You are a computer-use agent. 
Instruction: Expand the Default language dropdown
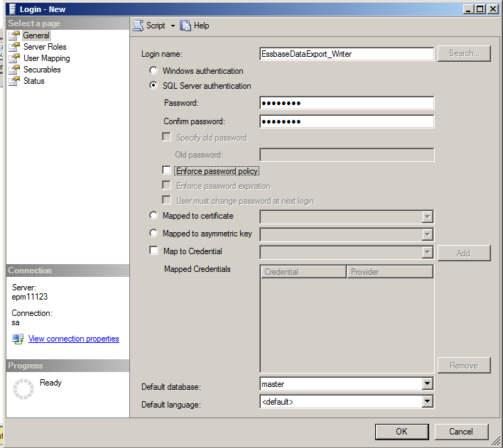tap(427, 402)
